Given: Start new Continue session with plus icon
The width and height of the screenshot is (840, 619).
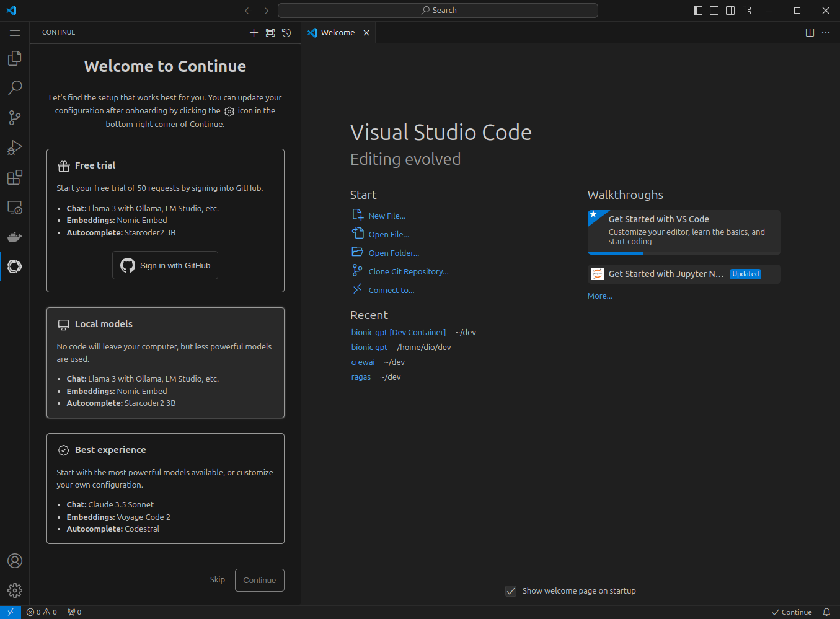Looking at the screenshot, I should (254, 33).
